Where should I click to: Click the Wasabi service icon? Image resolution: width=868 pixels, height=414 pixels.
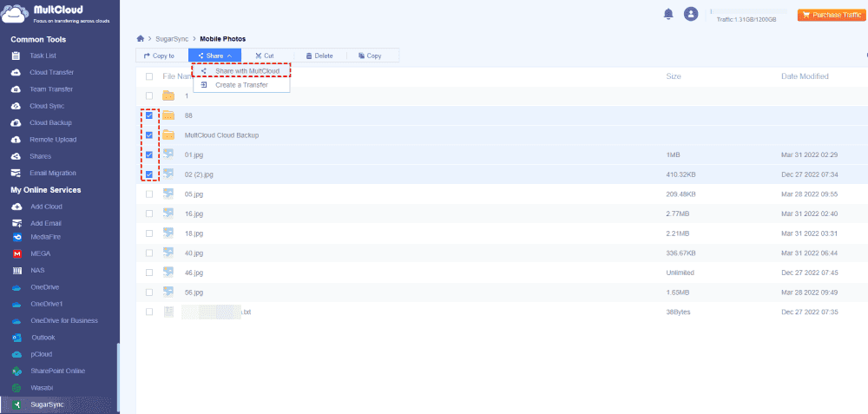coord(17,388)
